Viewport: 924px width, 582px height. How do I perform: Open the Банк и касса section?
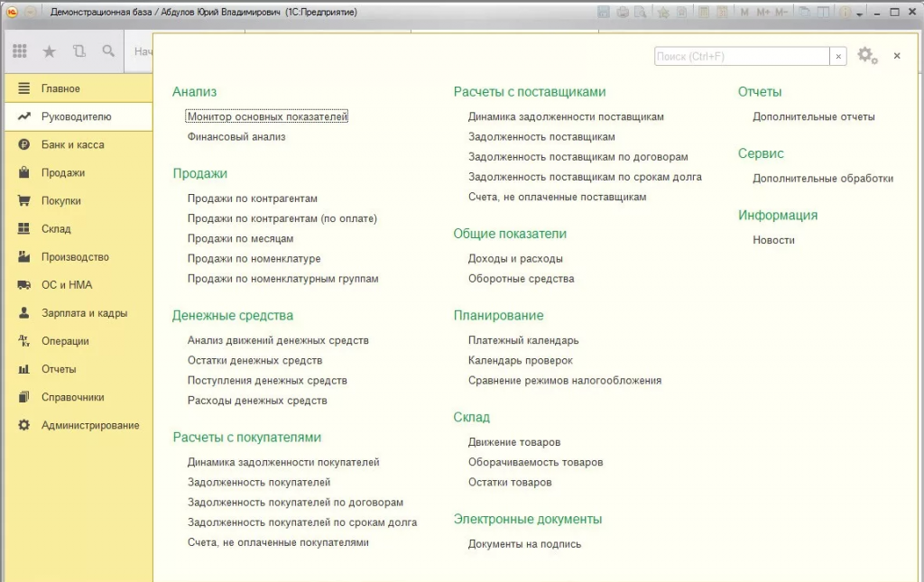79,144
